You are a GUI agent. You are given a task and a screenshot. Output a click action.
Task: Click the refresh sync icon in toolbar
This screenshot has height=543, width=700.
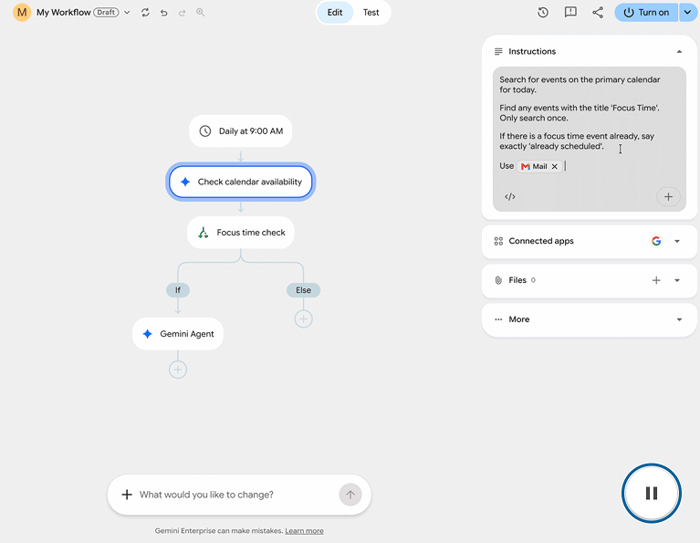(x=145, y=13)
